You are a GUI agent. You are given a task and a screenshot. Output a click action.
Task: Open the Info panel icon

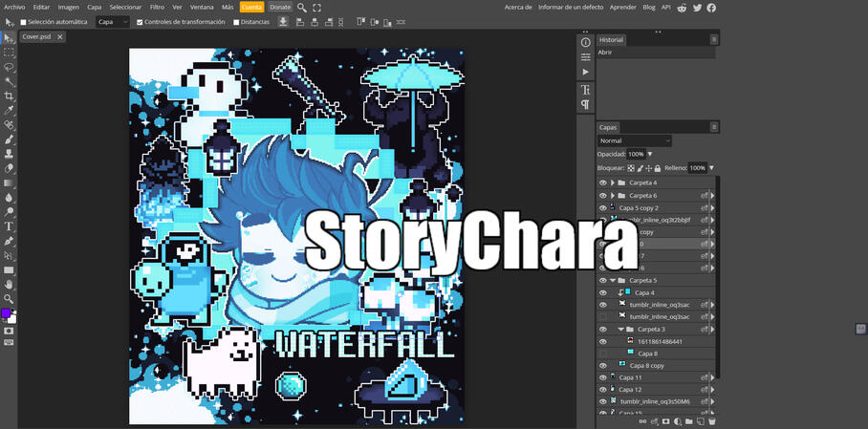586,42
